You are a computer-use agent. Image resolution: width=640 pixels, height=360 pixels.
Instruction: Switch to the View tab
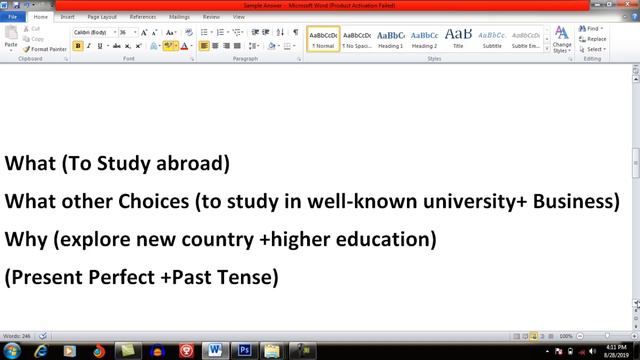pyautogui.click(x=239, y=17)
